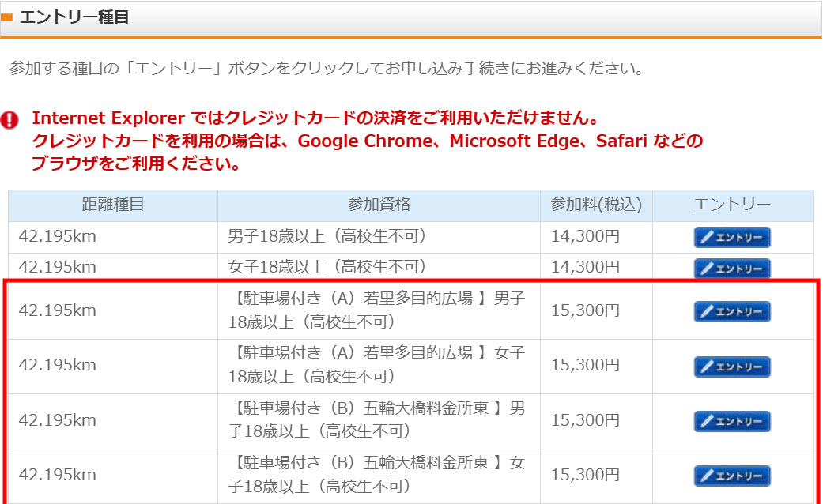Click 15,300円 fee for 五輪大橋料金所東 女子
Screen dimensions: 823x504
pos(585,475)
